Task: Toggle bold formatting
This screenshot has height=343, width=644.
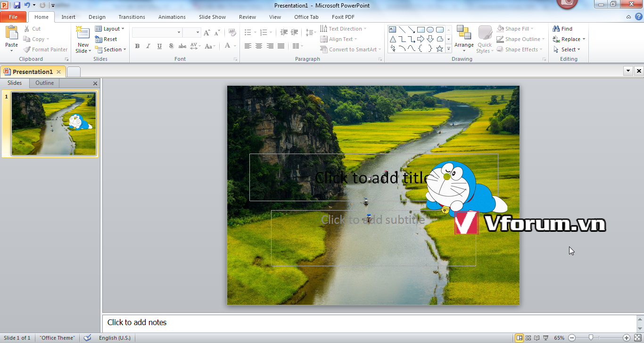Action: [x=137, y=46]
